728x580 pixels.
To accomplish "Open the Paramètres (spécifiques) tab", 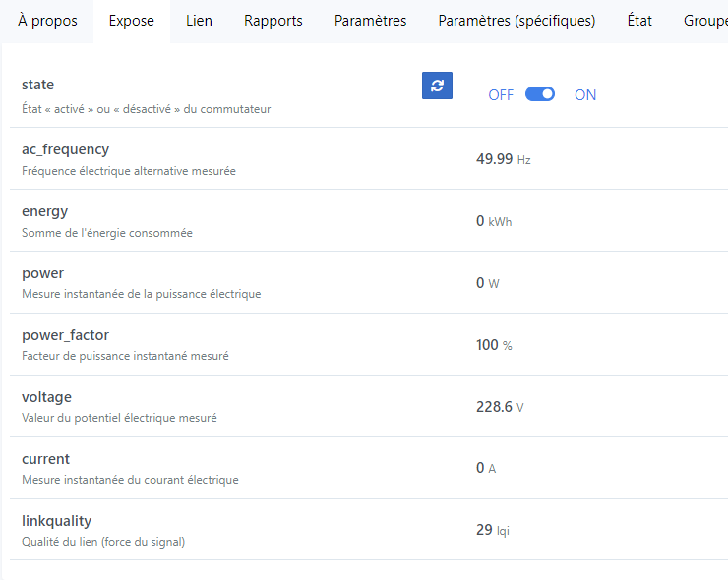I will pos(516,21).
